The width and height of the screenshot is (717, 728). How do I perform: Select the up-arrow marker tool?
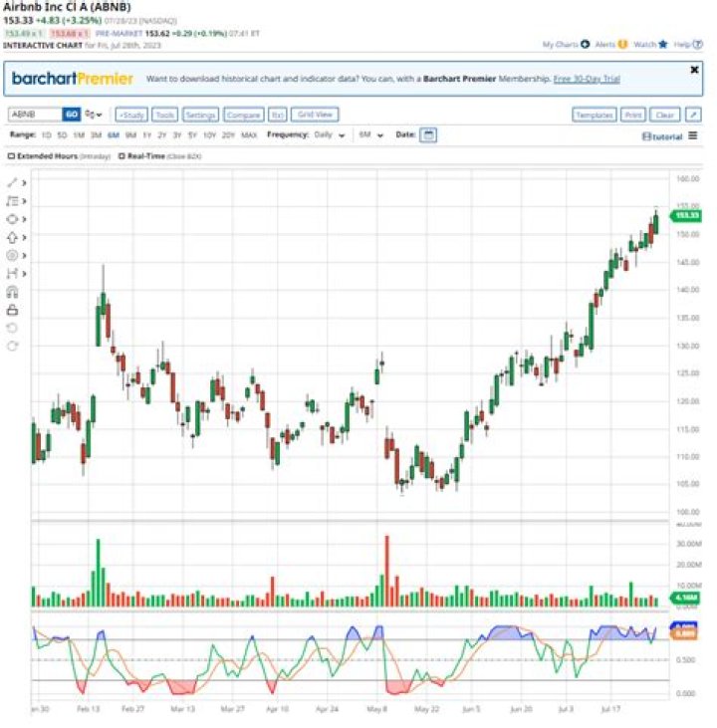point(12,238)
